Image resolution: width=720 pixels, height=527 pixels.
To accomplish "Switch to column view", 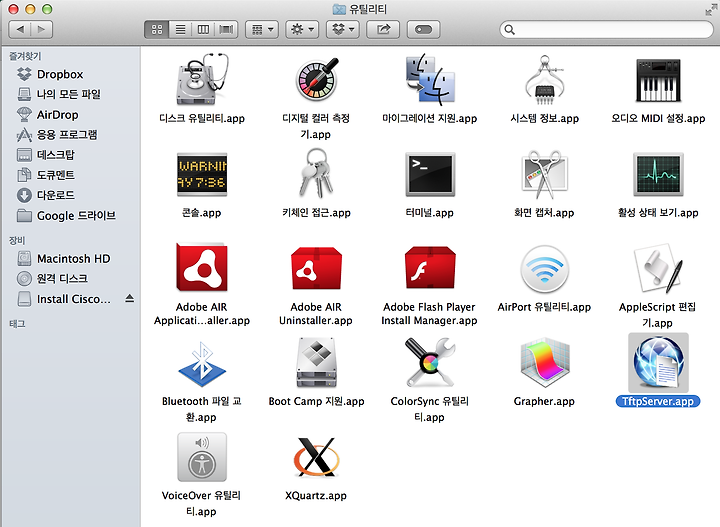I will [203, 29].
